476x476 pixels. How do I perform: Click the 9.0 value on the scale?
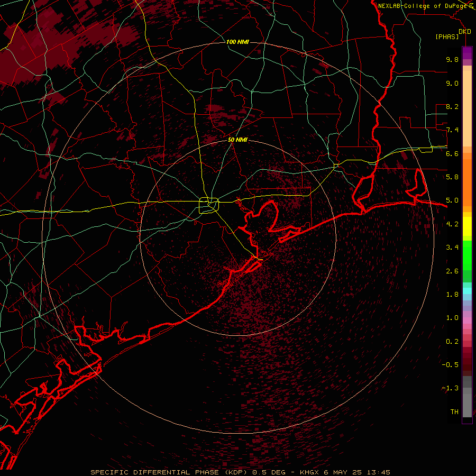[x=452, y=83]
